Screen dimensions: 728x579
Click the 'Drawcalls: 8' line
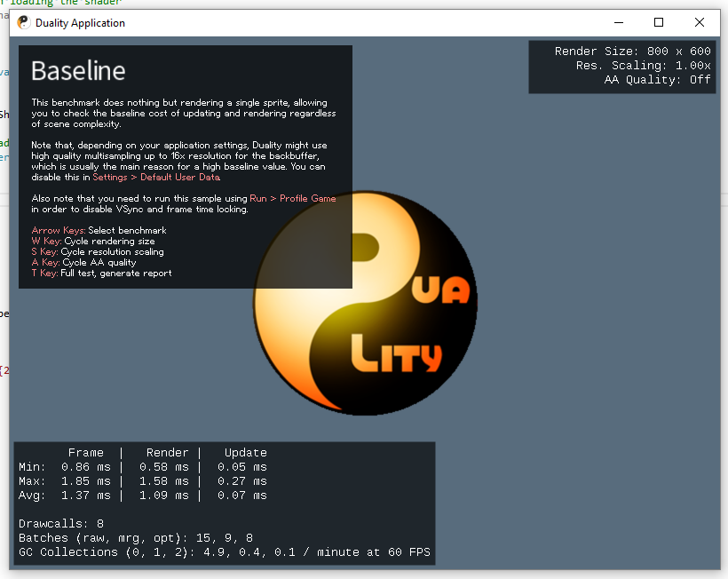coord(61,524)
